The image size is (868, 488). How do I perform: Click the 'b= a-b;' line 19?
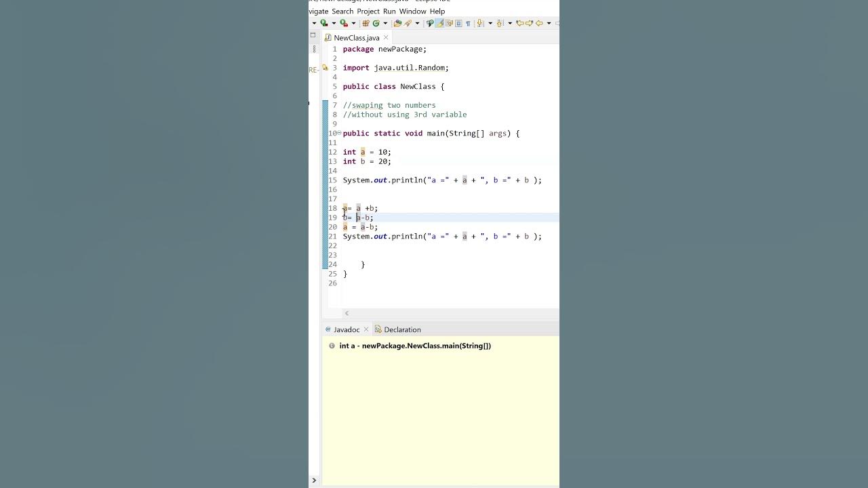tap(358, 218)
